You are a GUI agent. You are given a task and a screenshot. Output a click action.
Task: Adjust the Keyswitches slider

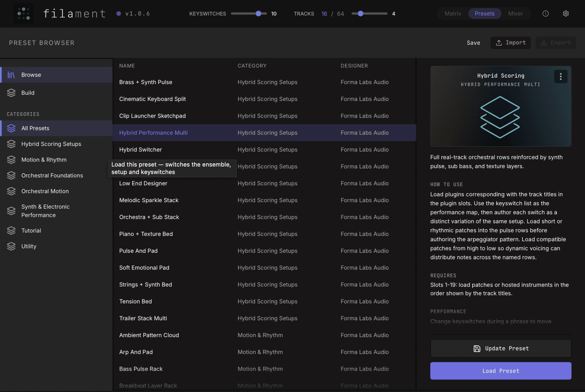tap(249, 14)
